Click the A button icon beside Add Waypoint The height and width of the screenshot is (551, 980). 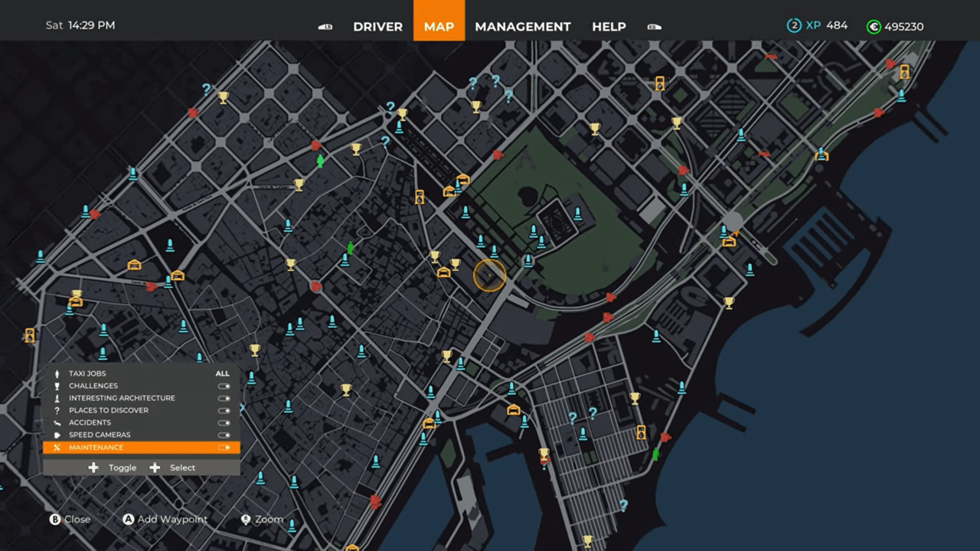129,519
